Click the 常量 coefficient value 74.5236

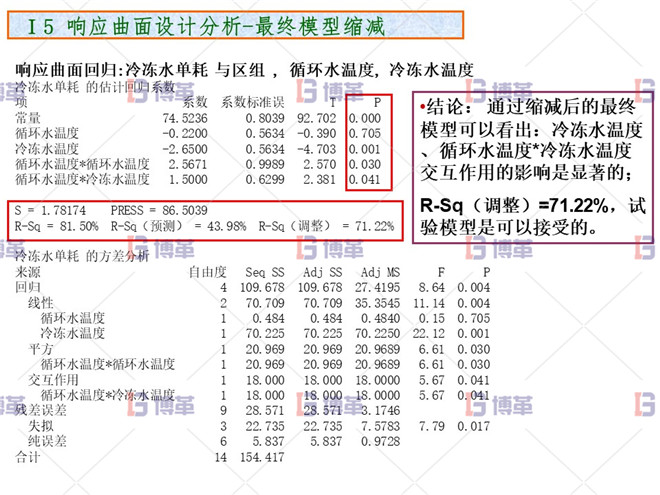(184, 117)
